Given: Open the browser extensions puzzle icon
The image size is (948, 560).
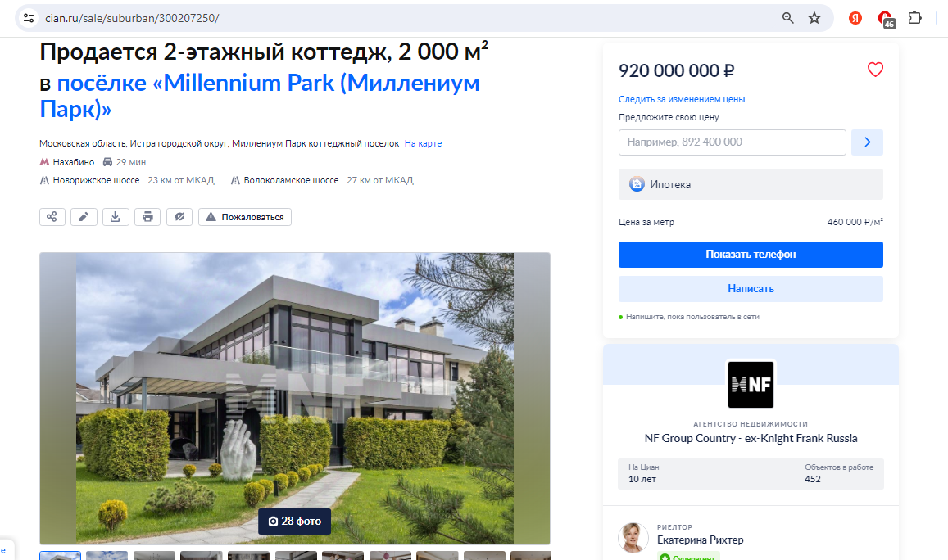Looking at the screenshot, I should 914,18.
